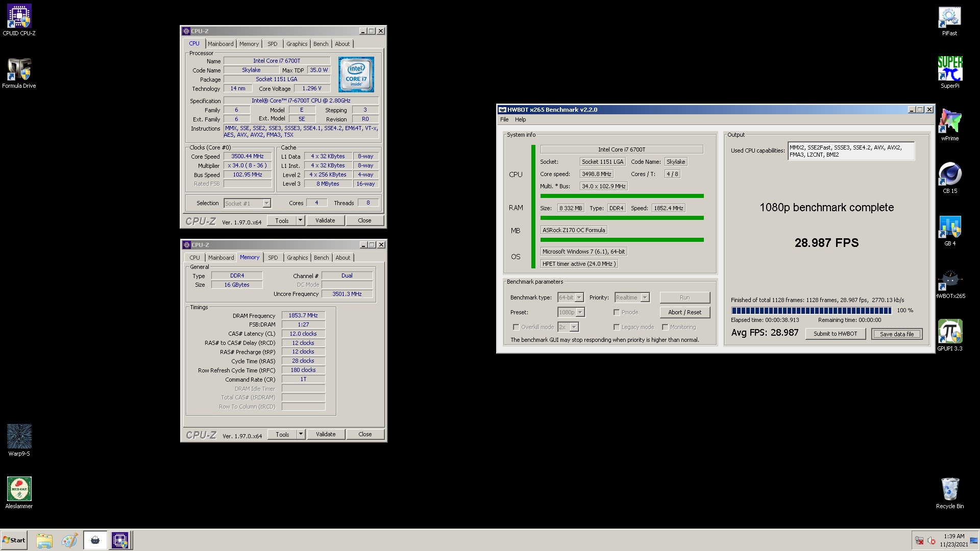
Task: Launch the wPrime desktop icon
Action: coord(949,126)
